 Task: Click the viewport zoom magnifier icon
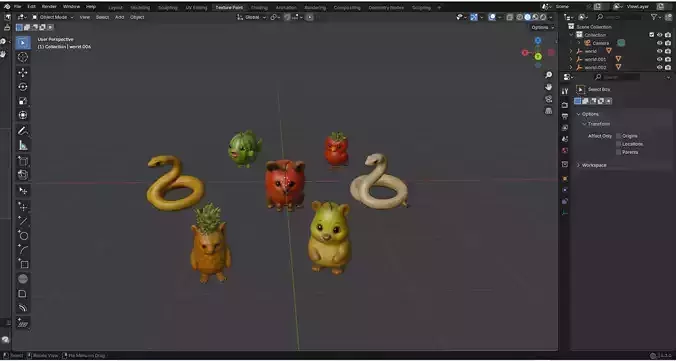point(548,75)
